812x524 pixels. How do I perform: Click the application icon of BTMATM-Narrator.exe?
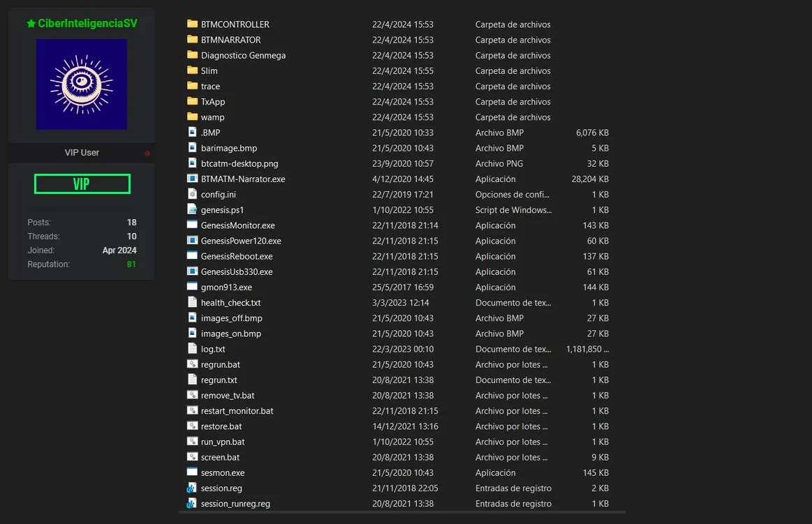[193, 179]
